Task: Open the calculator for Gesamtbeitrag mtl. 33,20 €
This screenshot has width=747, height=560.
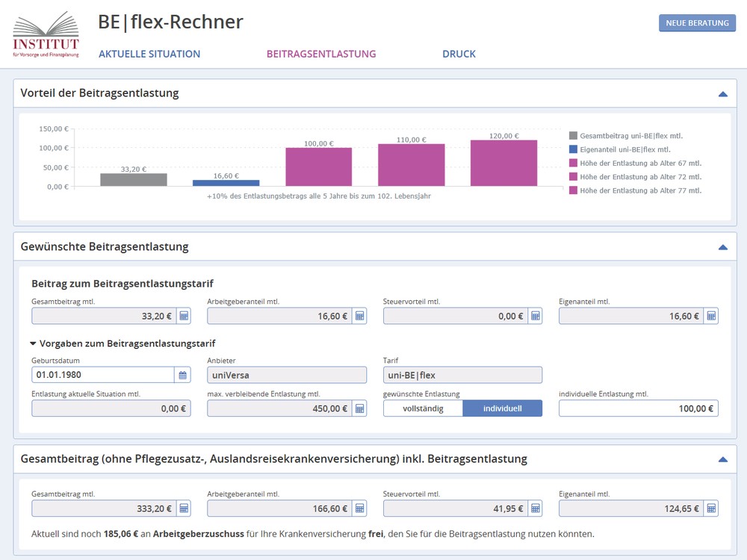Action: 185,315
